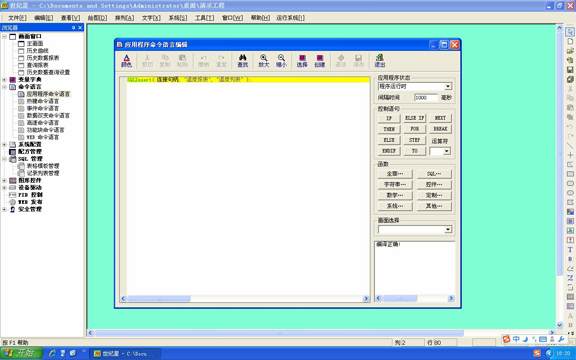
Task: Open the 画面选择 screen selection dropdown
Action: [x=448, y=230]
